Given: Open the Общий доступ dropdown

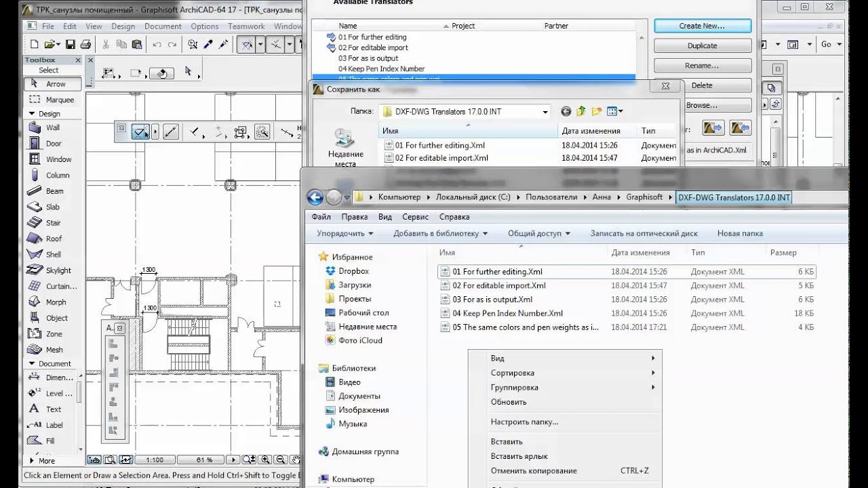Looking at the screenshot, I should coord(539,233).
